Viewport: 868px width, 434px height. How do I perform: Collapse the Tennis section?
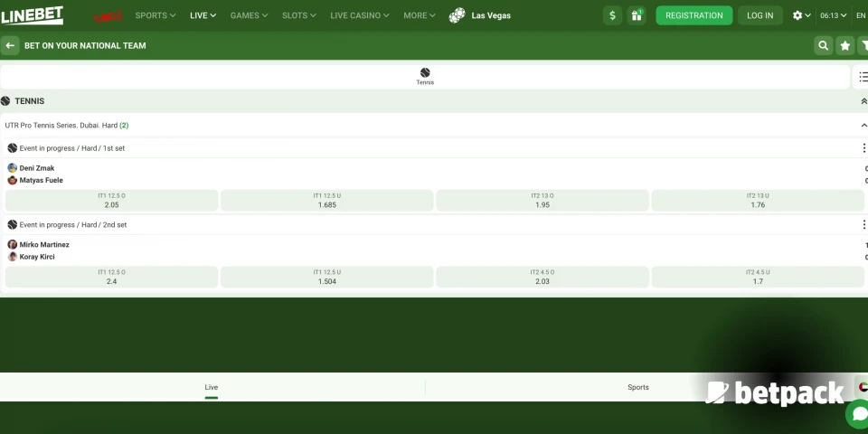pos(863,101)
